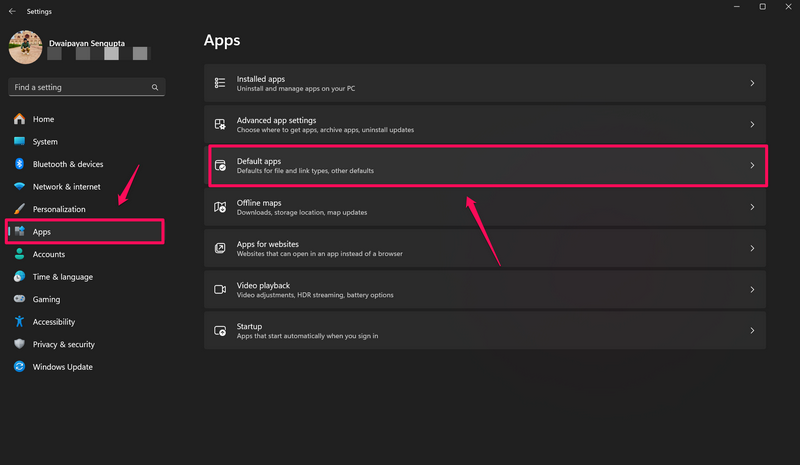Select the Bluetooth & devices icon
The height and width of the screenshot is (465, 800).
[19, 164]
